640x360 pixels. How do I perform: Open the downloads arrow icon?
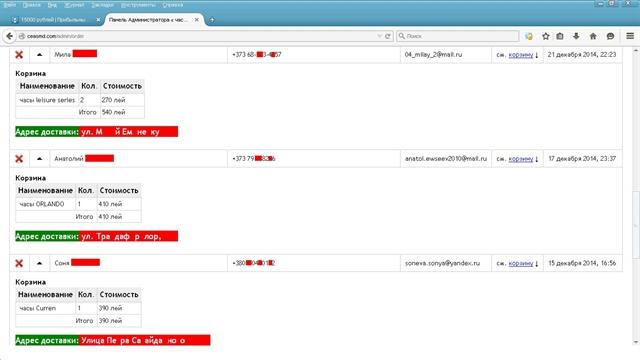click(x=576, y=36)
